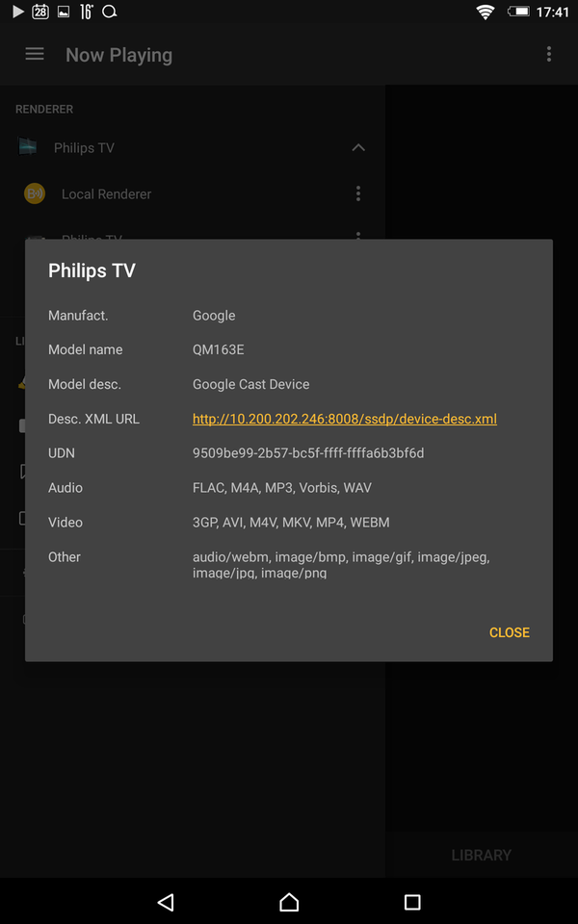The height and width of the screenshot is (924, 578).
Task: Tap the battery status icon
Action: tap(518, 12)
